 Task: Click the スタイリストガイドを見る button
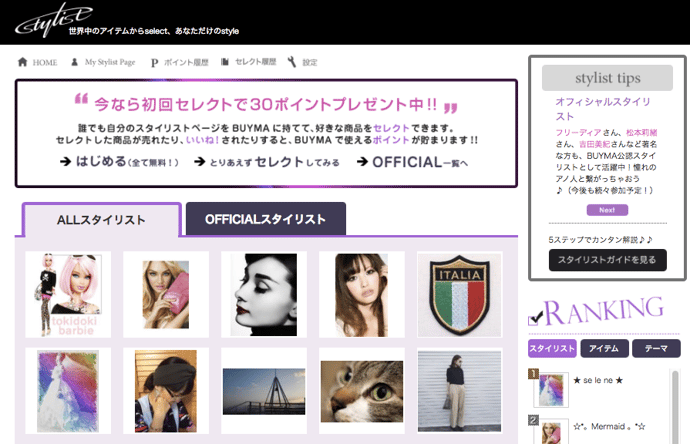[607, 260]
